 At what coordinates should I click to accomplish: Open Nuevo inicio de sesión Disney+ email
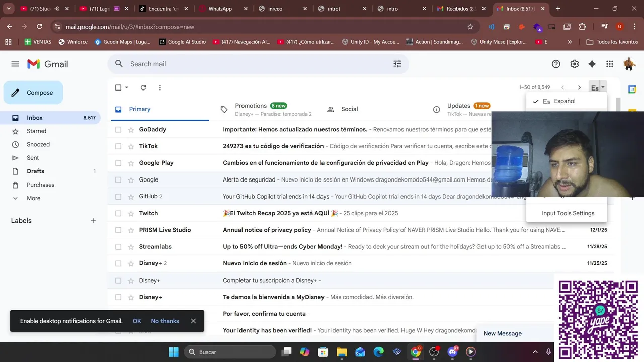[x=360, y=263]
